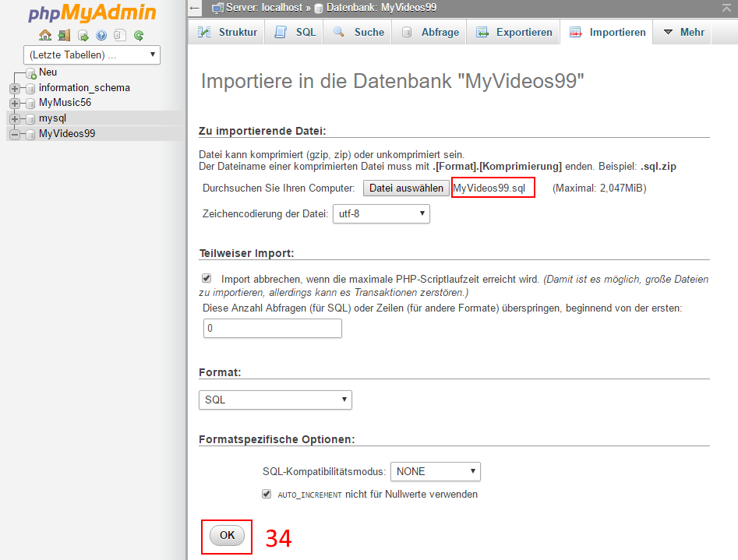Click the database icon in breadcrumb

[x=319, y=8]
